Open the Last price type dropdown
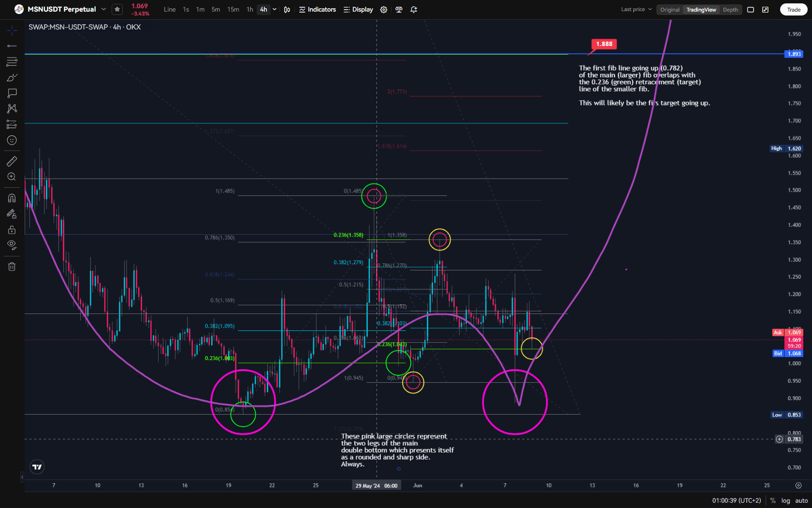 pos(637,10)
